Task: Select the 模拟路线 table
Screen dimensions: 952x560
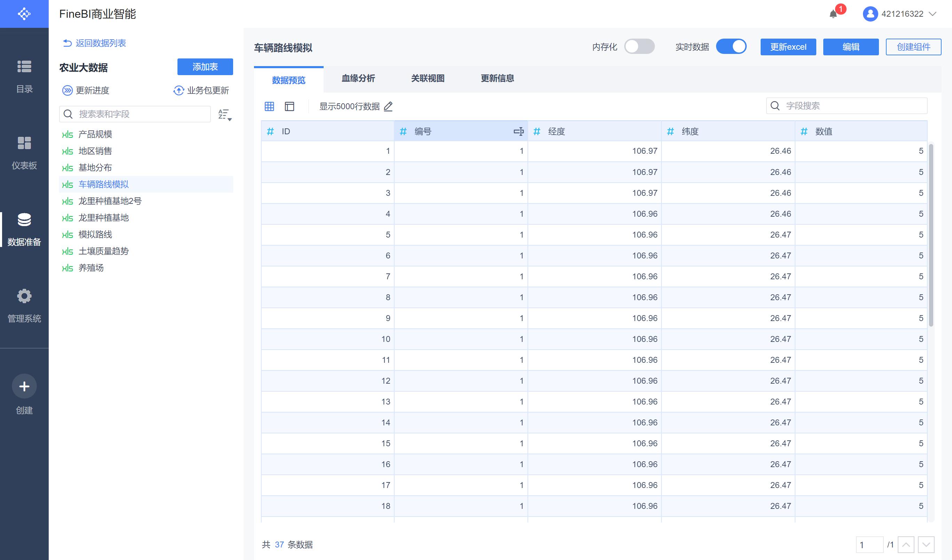Action: 146,234
